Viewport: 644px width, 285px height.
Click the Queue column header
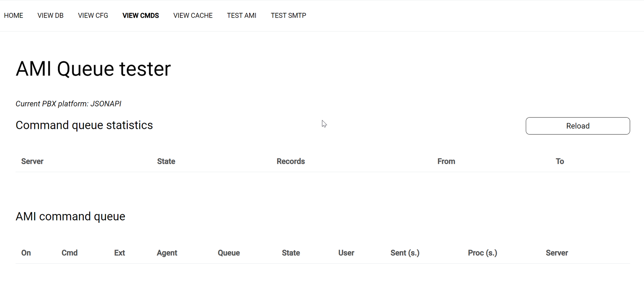(x=229, y=253)
